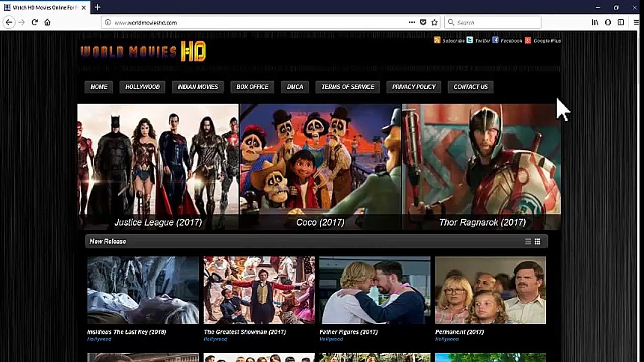Open a new tab with plus button
This screenshot has width=644, height=362.
click(x=97, y=7)
